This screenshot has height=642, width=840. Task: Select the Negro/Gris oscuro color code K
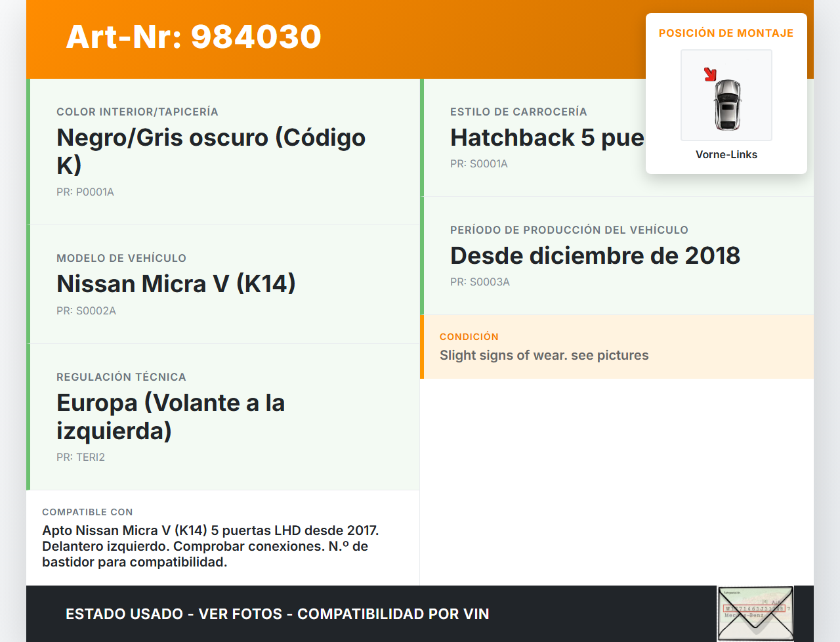click(x=211, y=152)
